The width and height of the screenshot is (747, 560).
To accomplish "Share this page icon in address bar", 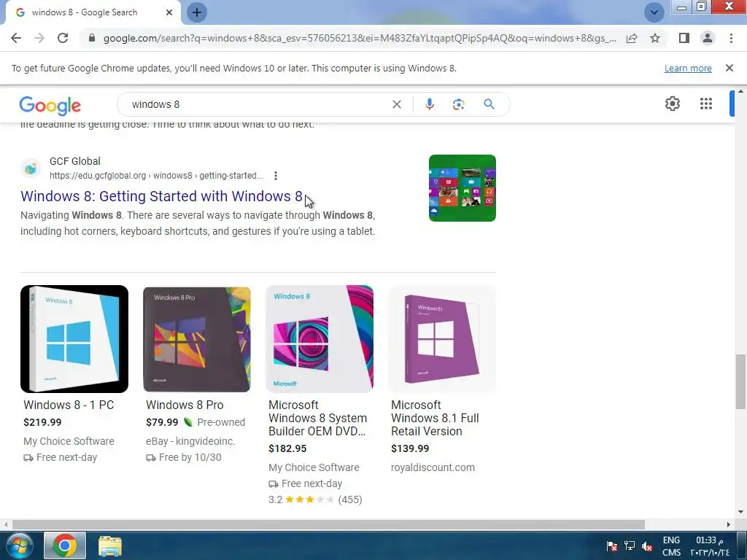I will pos(632,38).
